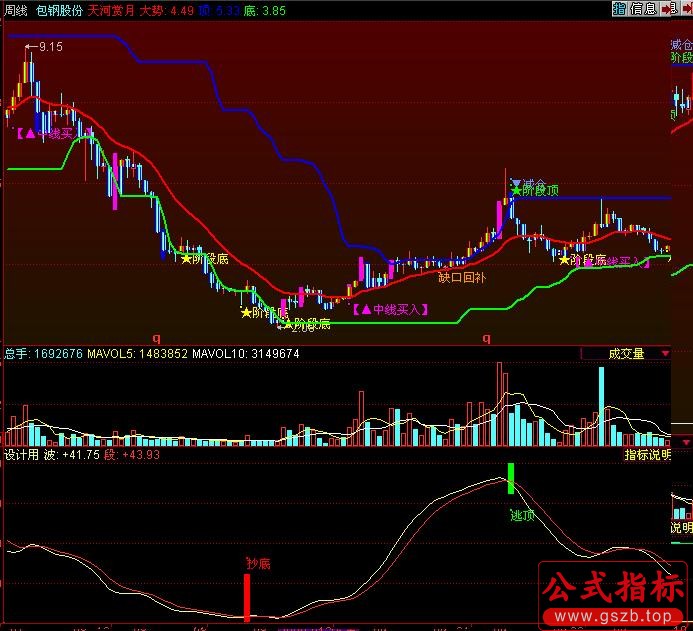Click the 9.15 high price marker
The width and height of the screenshot is (693, 631).
click(x=50, y=47)
